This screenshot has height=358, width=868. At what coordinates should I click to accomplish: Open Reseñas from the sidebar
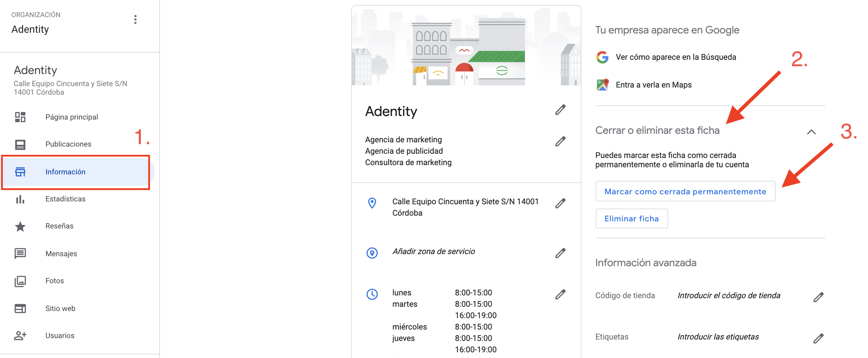click(59, 226)
